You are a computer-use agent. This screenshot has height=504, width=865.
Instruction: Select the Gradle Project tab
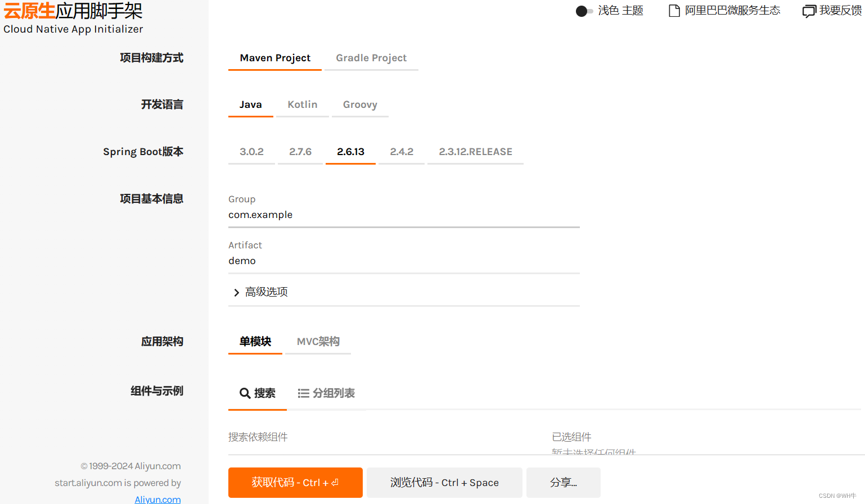point(371,58)
